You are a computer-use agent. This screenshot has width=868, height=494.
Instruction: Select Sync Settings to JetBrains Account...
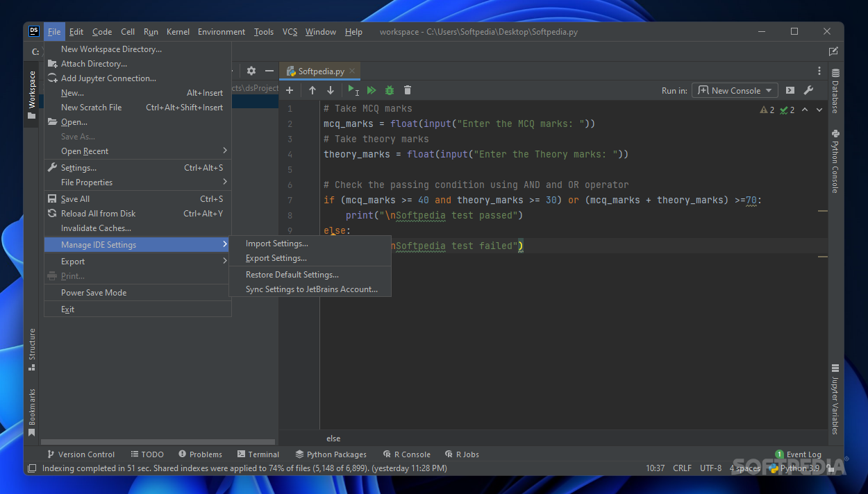(x=310, y=289)
